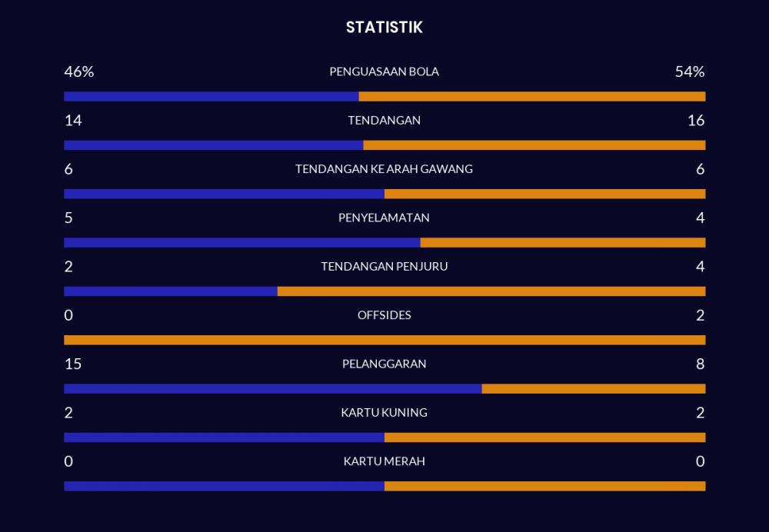Viewport: 769px width, 532px height.
Task: Click blue segment of pelanggaran bar
Action: tap(273, 388)
